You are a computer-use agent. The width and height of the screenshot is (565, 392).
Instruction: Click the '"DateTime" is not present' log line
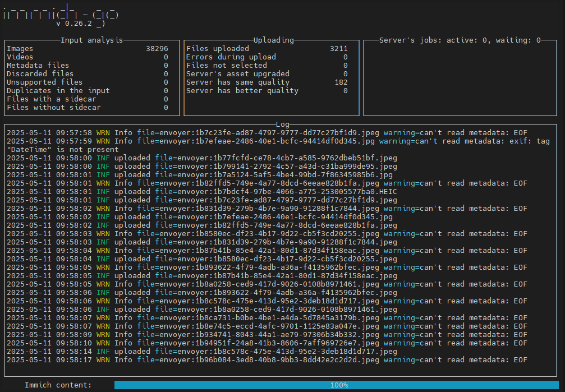pos(63,150)
